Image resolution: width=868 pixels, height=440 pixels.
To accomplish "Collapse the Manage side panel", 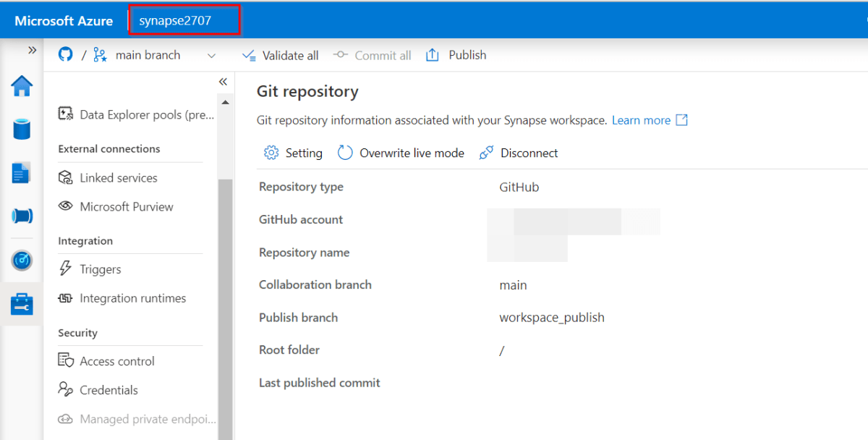I will point(223,82).
